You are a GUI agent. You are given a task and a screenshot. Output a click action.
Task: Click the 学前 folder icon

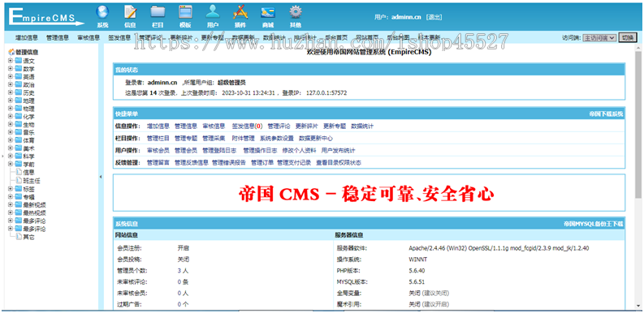(x=19, y=164)
